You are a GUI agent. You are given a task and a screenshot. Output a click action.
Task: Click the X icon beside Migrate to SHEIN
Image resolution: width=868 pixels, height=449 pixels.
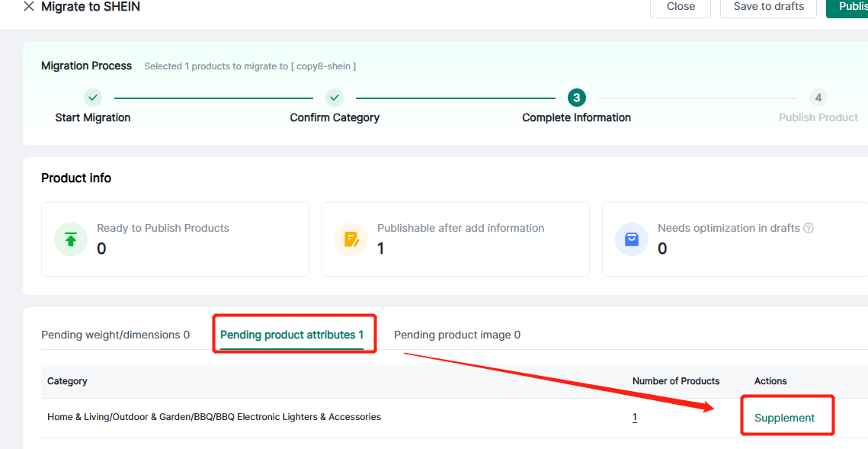[x=29, y=7]
